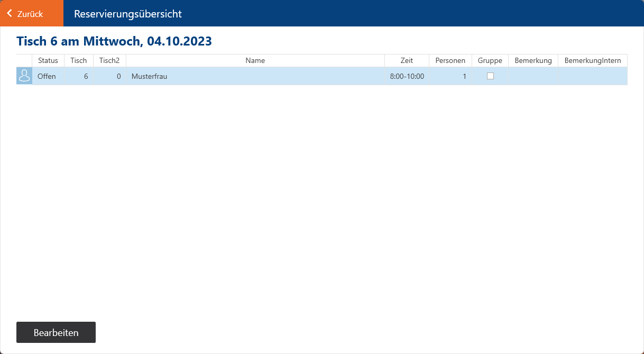644x354 pixels.
Task: Click the BemerkungIntern column header
Action: point(592,61)
